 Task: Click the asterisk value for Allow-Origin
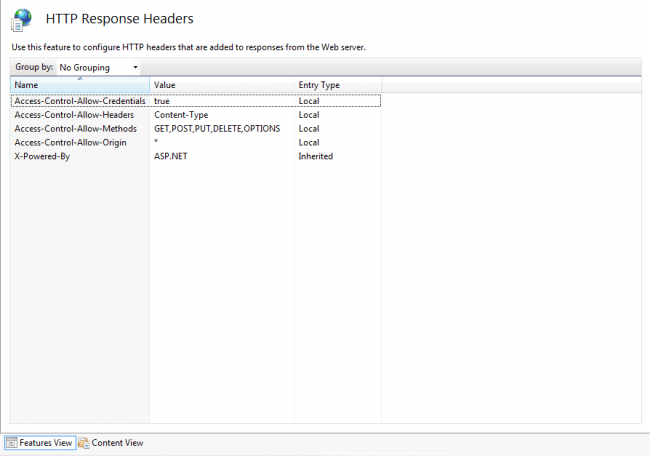156,142
